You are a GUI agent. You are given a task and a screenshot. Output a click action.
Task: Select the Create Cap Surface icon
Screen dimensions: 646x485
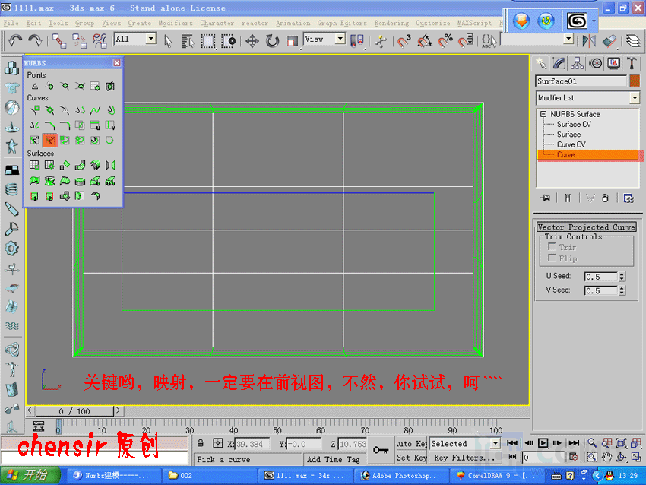(80, 181)
